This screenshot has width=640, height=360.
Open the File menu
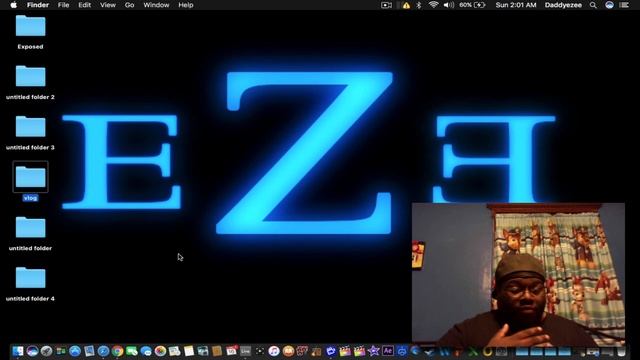(x=63, y=5)
